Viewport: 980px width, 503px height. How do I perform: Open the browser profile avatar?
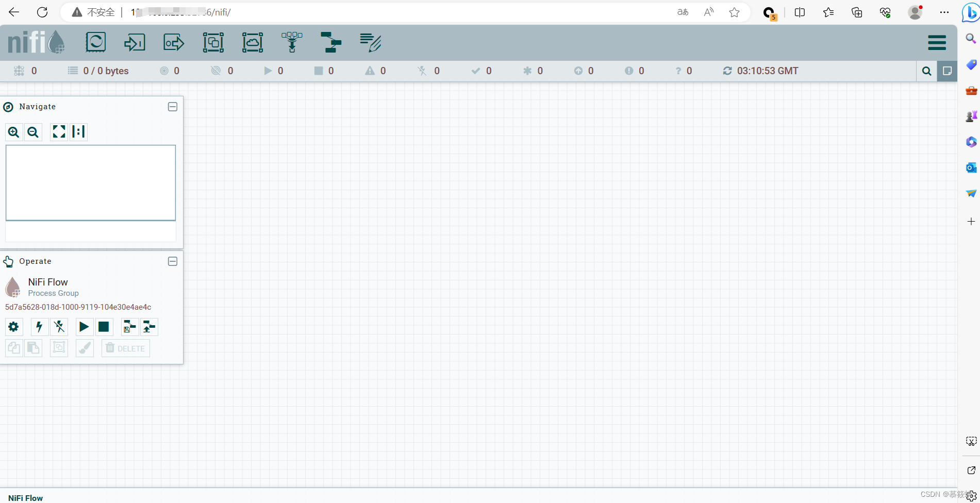pyautogui.click(x=916, y=12)
